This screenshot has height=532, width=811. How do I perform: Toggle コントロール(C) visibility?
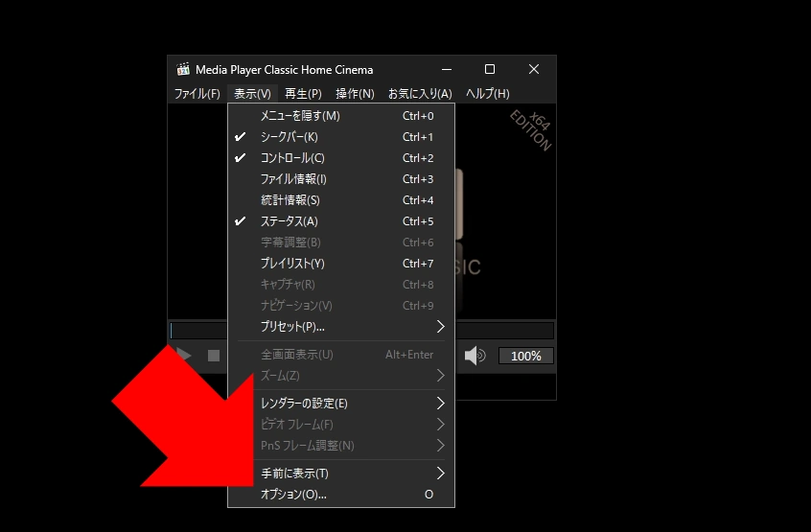(x=341, y=158)
